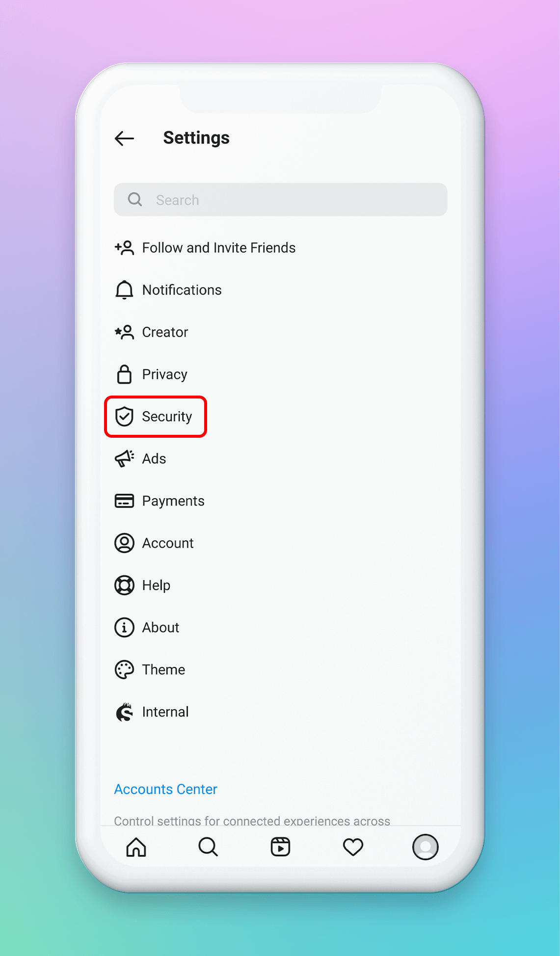Tap the back arrow icon
The width and height of the screenshot is (560, 956).
coord(124,138)
